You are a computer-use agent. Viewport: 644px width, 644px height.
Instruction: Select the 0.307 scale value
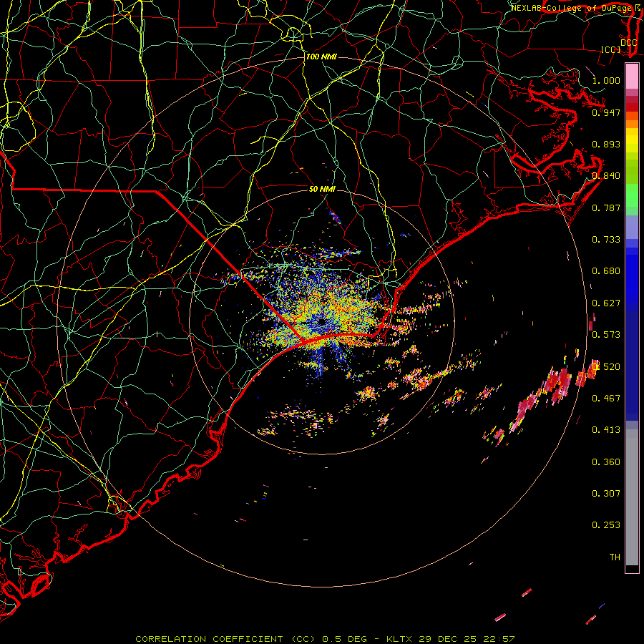[x=606, y=493]
